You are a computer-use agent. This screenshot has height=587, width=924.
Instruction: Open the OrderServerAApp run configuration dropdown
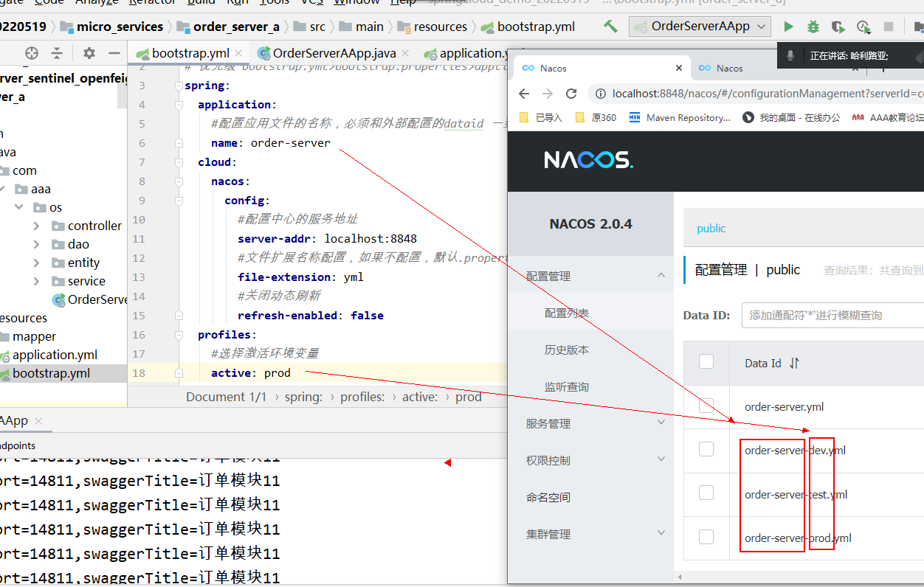click(x=700, y=27)
